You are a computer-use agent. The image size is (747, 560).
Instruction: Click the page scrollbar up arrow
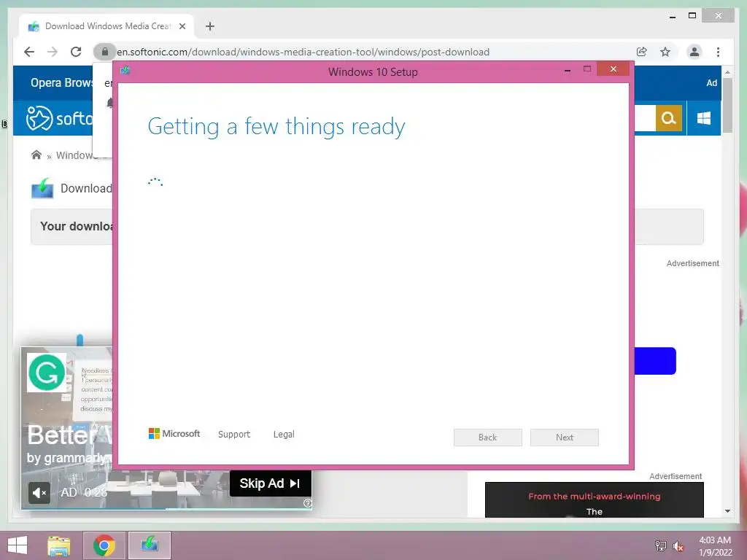pyautogui.click(x=727, y=72)
